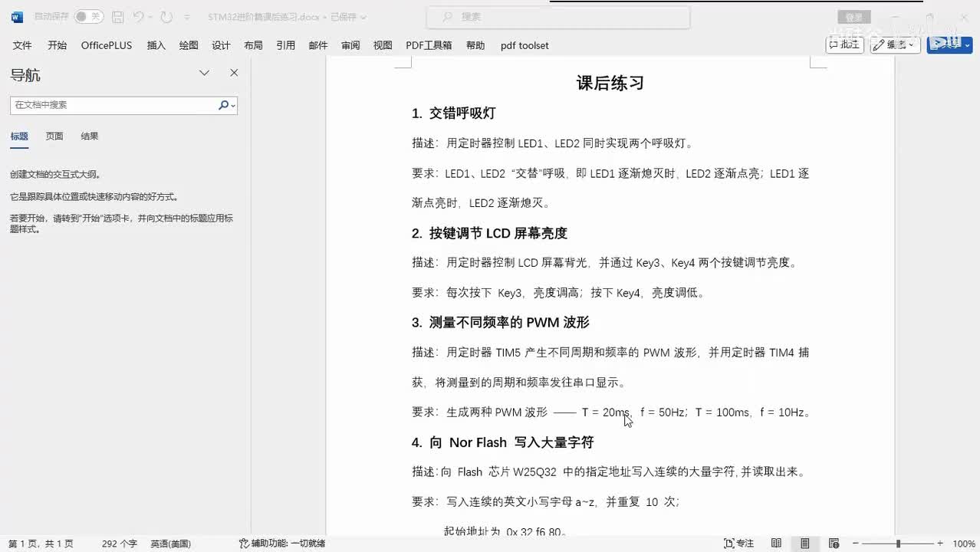Screen dimensions: 980x552
Task: Open the 审阅 ribbon tab
Action: coord(350,45)
